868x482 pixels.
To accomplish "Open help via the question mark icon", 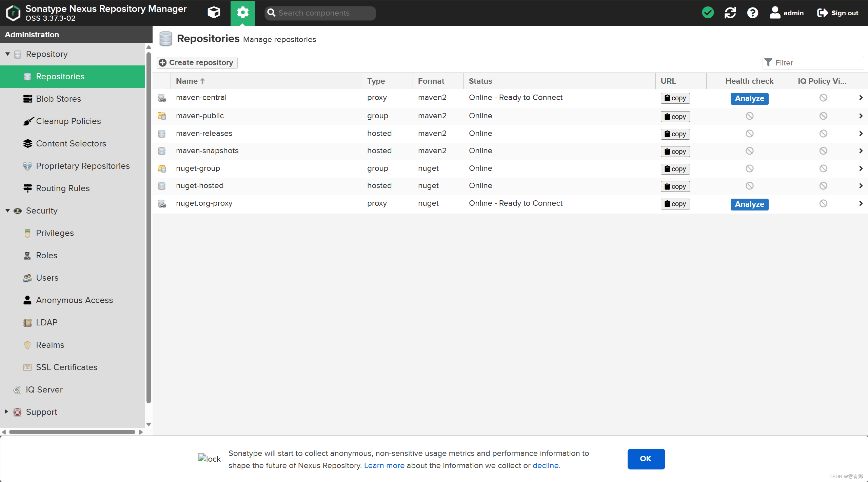I will pyautogui.click(x=752, y=13).
